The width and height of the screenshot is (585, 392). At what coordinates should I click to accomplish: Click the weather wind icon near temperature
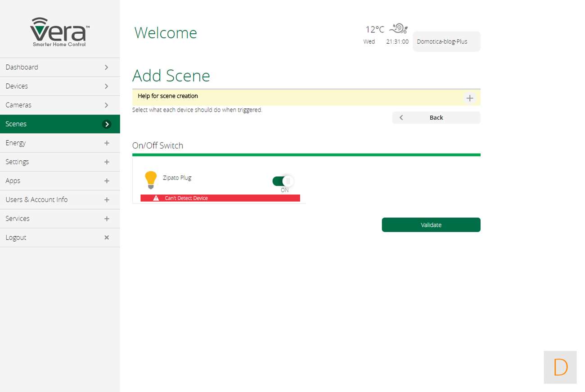tap(398, 29)
